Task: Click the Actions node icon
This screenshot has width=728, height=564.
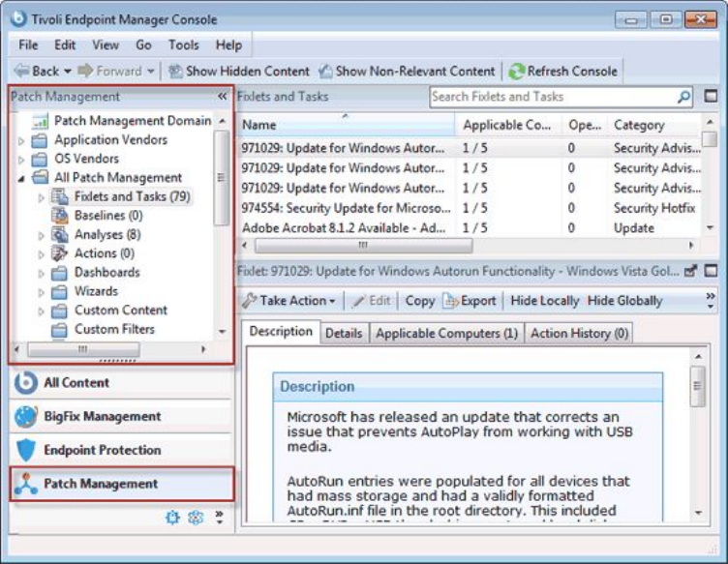Action: [60, 253]
